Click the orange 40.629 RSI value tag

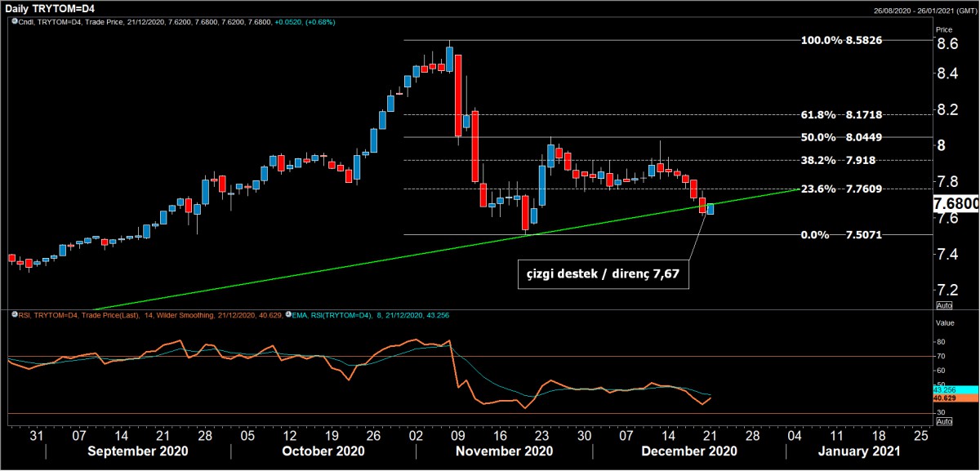pos(943,398)
